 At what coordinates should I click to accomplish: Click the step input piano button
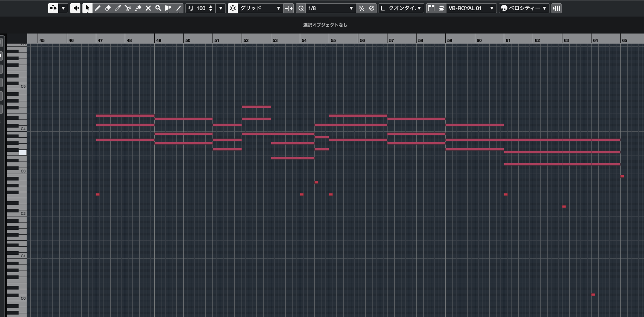click(556, 8)
